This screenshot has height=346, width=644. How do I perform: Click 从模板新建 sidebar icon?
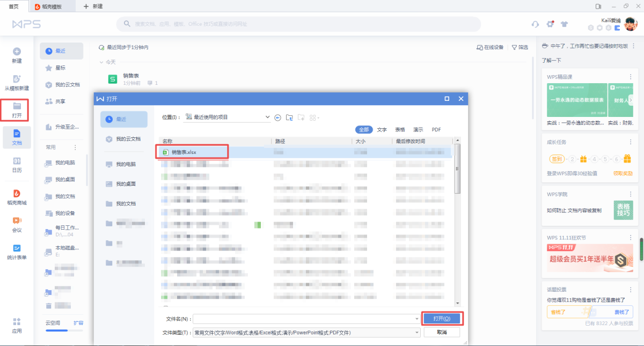(x=17, y=82)
